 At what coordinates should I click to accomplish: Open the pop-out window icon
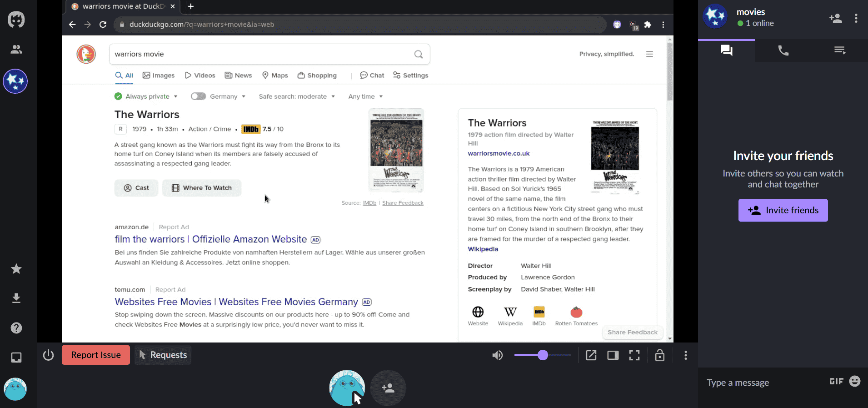591,355
